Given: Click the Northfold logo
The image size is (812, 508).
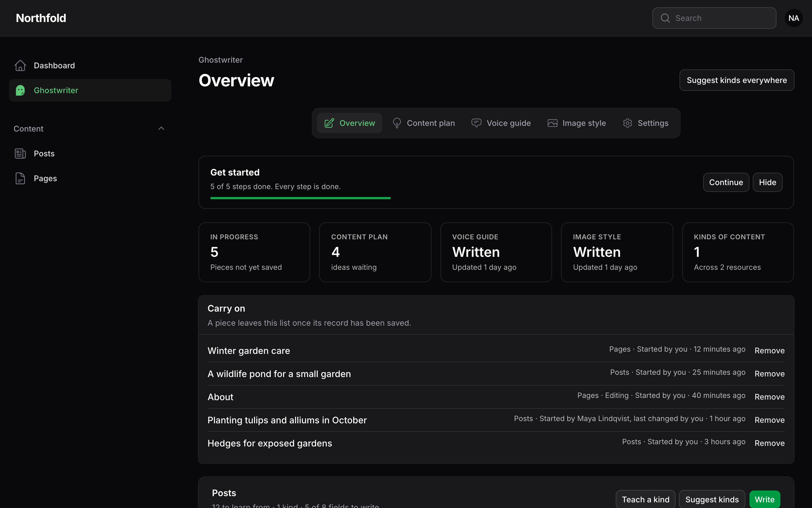Looking at the screenshot, I should [41, 18].
